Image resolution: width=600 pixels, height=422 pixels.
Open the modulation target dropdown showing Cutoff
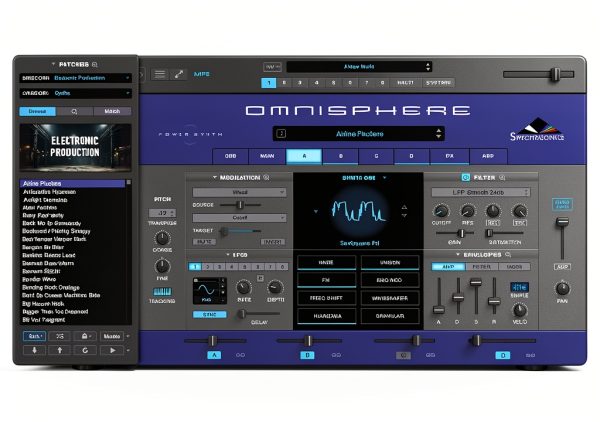240,218
